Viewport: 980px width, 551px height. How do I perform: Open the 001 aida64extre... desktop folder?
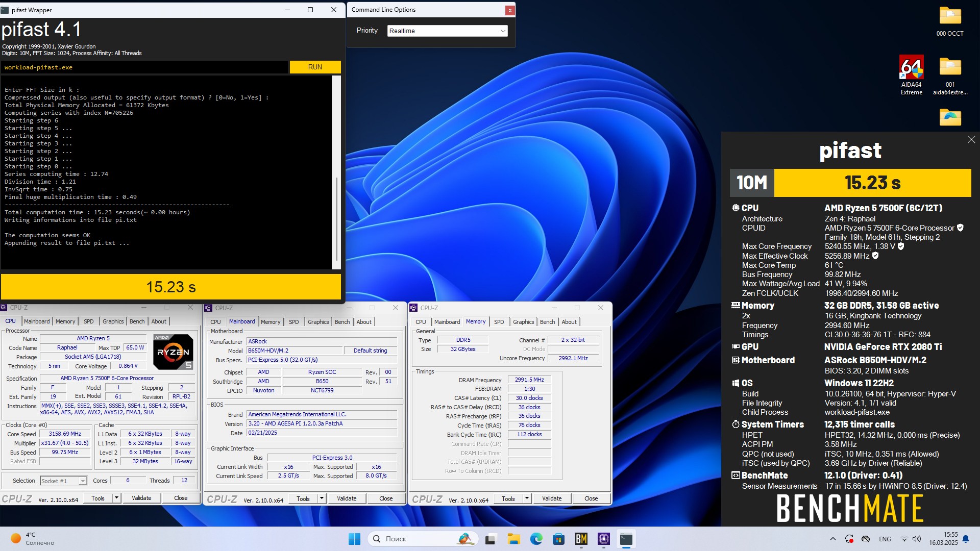click(950, 76)
